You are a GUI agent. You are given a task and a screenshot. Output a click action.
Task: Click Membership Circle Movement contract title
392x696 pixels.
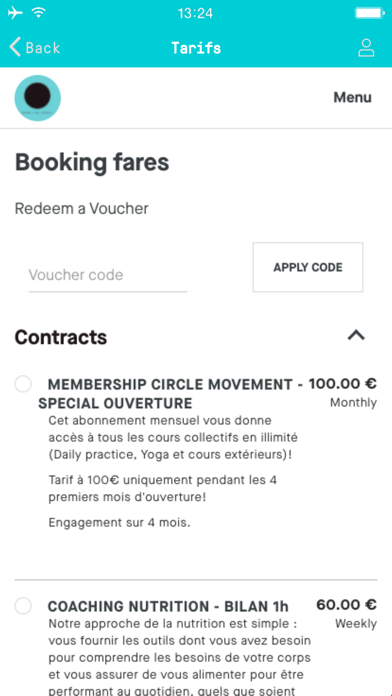pyautogui.click(x=170, y=393)
